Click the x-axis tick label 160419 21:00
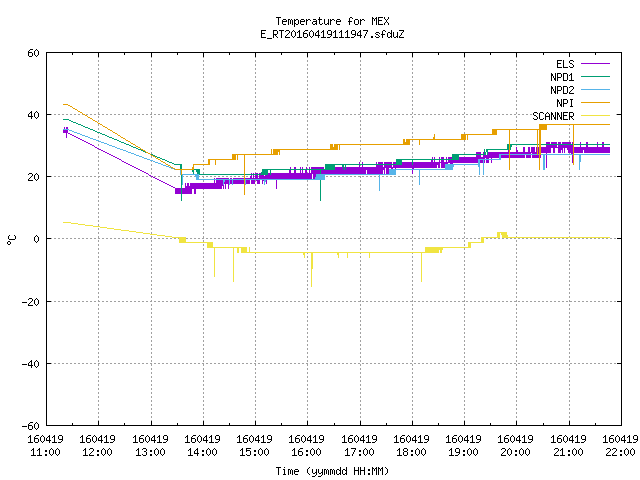 [568, 446]
